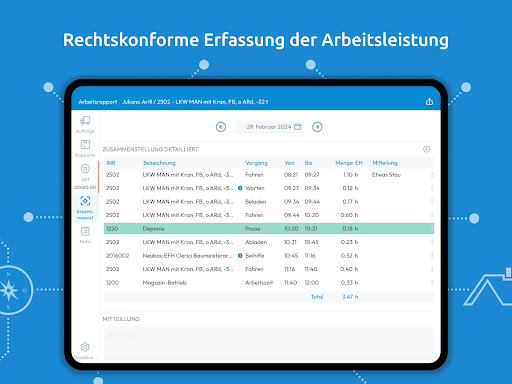
Task: Add entry with plus circle icon
Action: [x=426, y=149]
